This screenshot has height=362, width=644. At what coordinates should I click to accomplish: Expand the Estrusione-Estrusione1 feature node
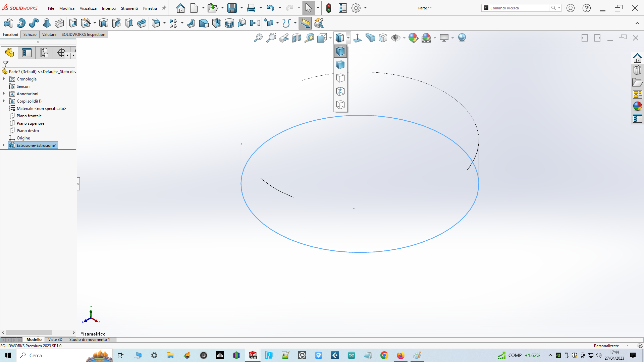pos(4,145)
